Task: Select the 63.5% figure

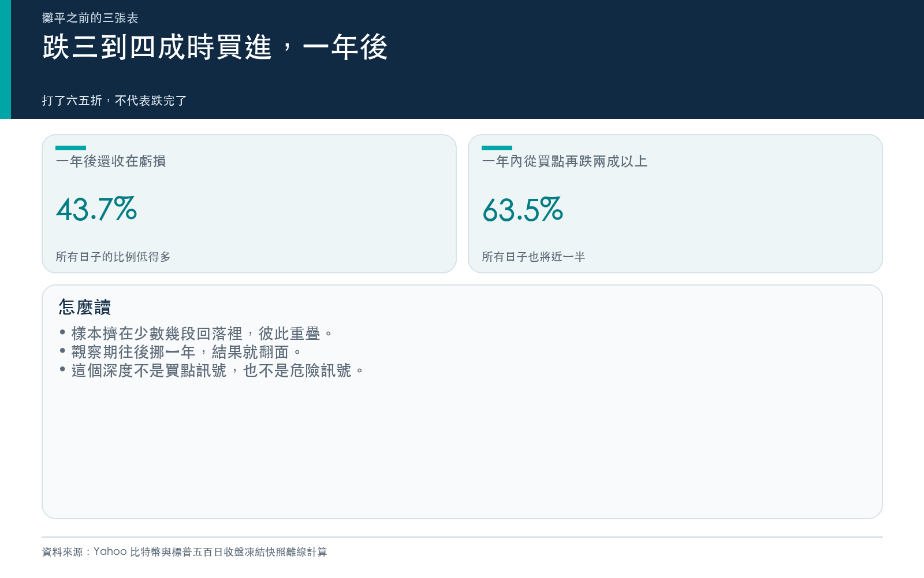Action: (523, 209)
